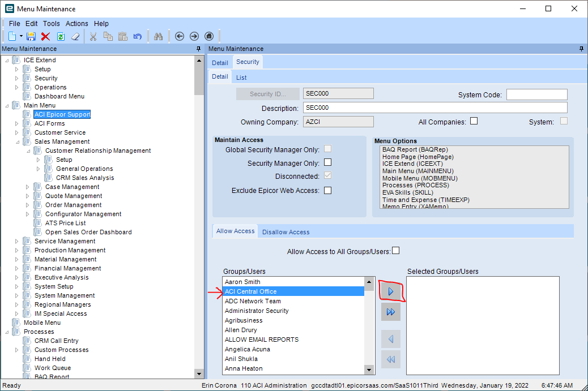Toggle Global Security Manager Only checkbox

tap(328, 149)
